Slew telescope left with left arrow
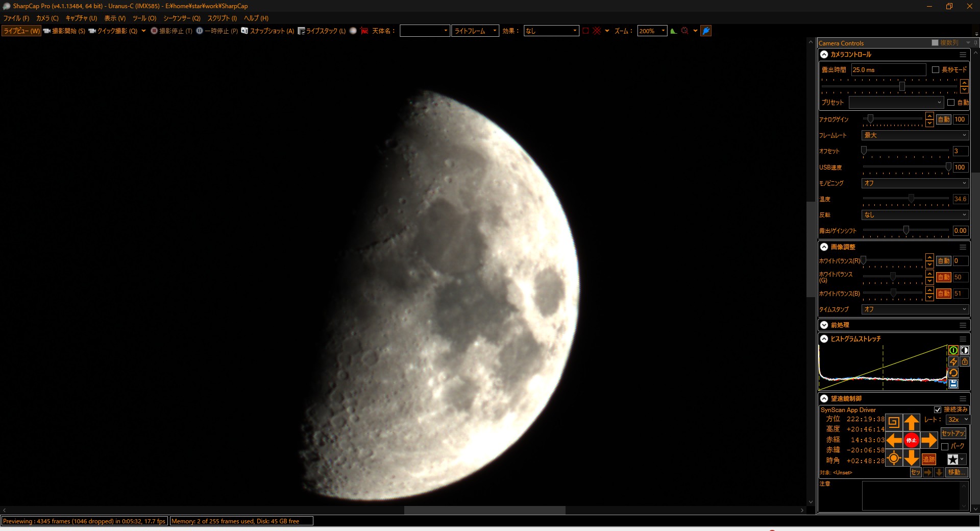 [x=894, y=440]
